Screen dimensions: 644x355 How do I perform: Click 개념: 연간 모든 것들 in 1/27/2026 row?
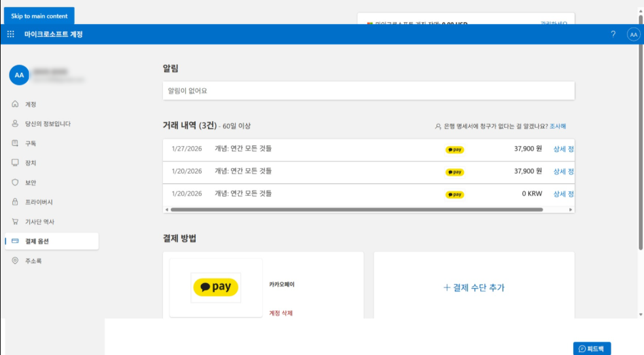(243, 148)
